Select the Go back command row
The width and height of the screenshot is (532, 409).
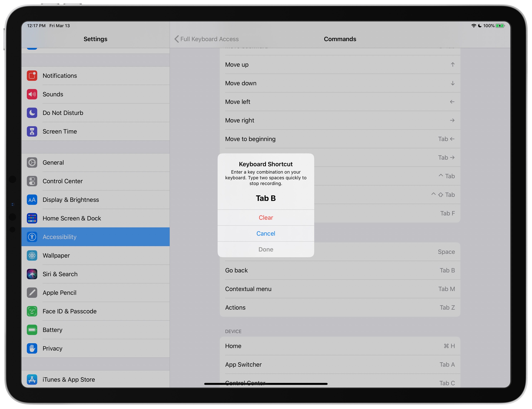pyautogui.click(x=340, y=270)
